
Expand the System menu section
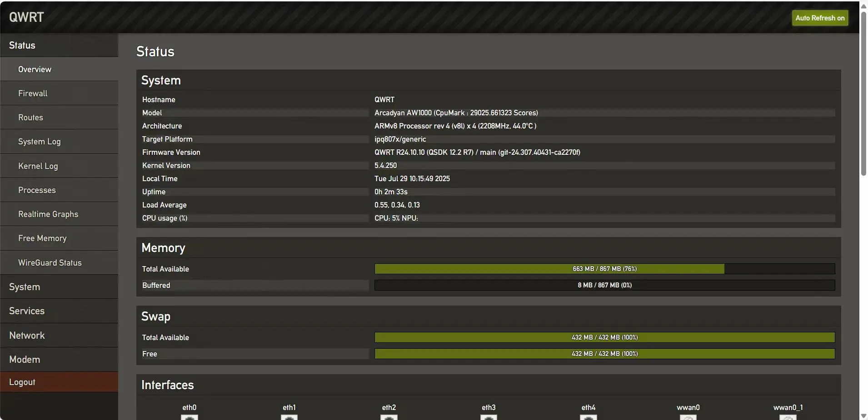click(x=25, y=287)
